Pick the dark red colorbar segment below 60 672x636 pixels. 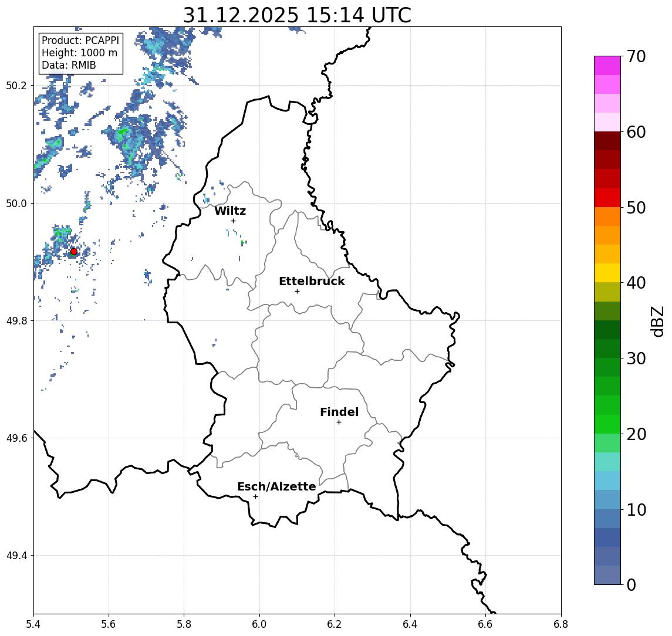point(607,141)
